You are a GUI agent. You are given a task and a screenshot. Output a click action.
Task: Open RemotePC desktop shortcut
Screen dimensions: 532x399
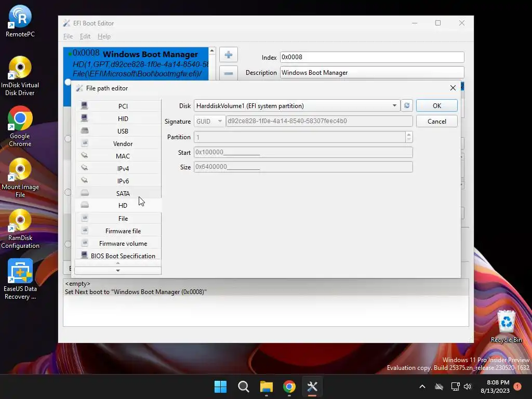pyautogui.click(x=20, y=21)
